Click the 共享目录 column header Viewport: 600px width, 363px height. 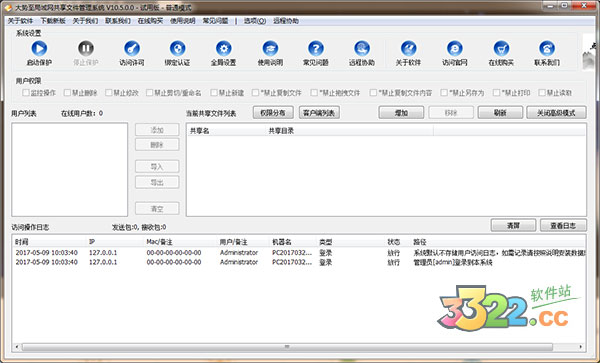point(349,131)
